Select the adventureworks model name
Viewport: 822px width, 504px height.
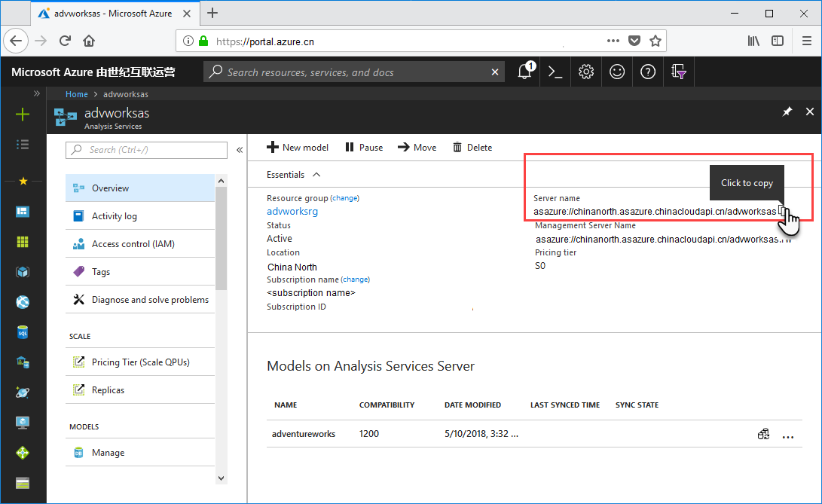(304, 434)
